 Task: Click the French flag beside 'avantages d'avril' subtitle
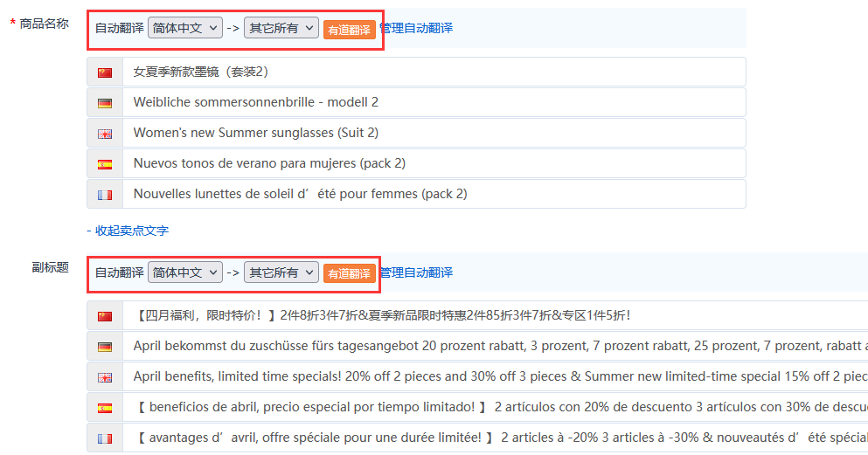tap(105, 438)
